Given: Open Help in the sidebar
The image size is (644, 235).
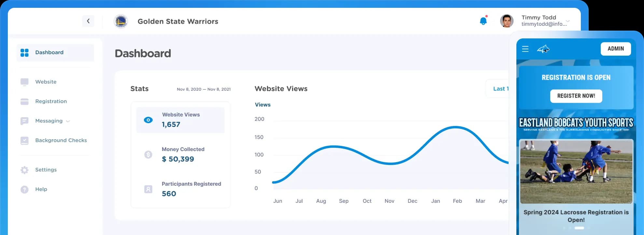Looking at the screenshot, I should click(41, 189).
